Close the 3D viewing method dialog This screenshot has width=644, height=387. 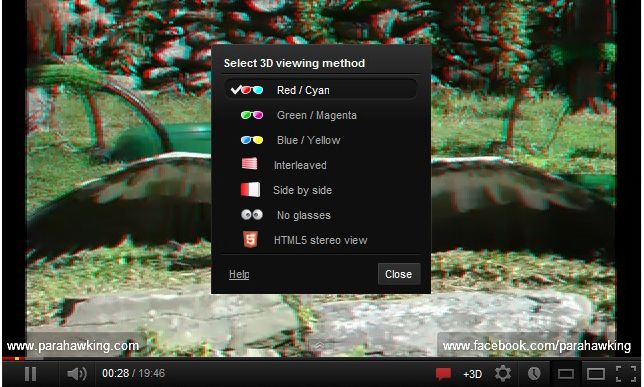click(399, 274)
